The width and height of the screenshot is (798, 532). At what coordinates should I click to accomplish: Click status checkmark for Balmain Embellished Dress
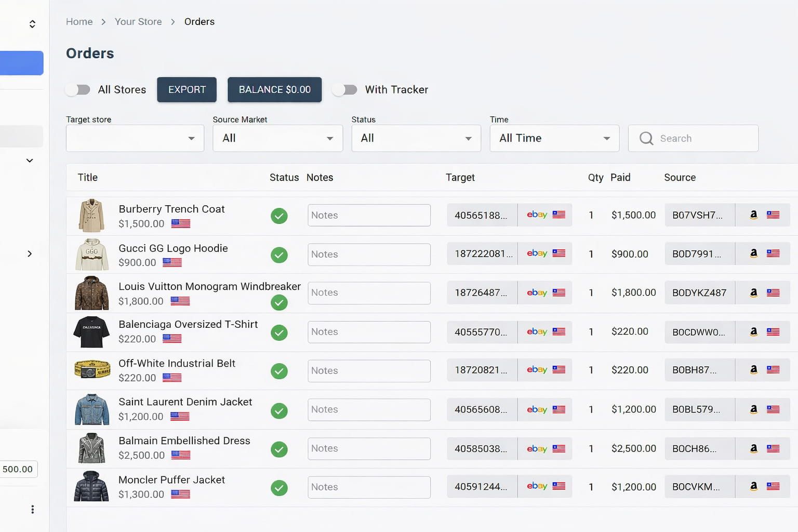(x=279, y=449)
